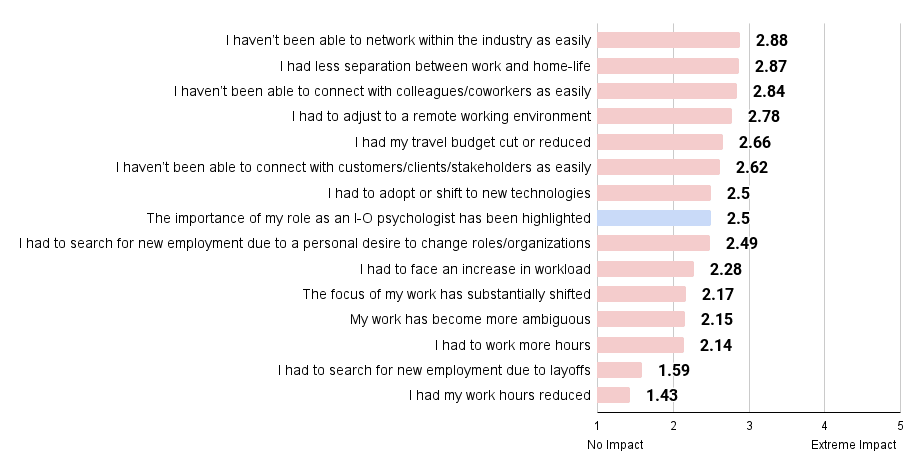Click the 'Extreme Impact' axis label
The width and height of the screenshot is (920, 466).
(x=853, y=445)
